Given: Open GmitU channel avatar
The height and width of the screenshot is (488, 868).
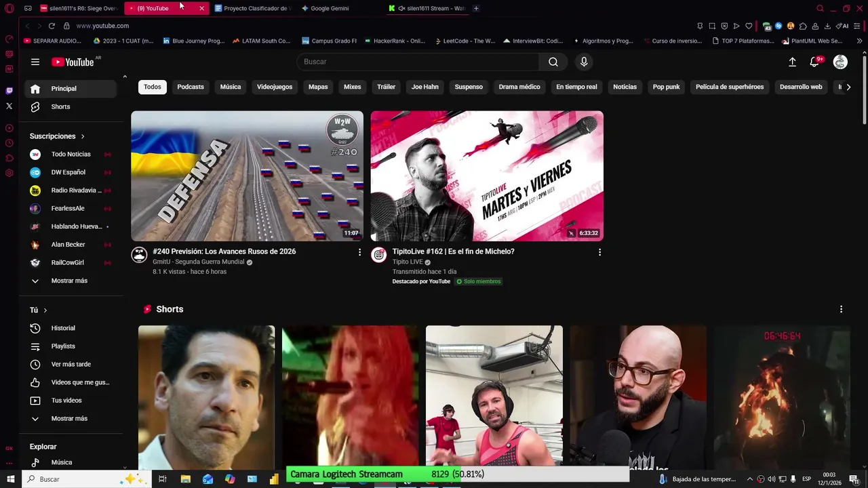Looking at the screenshot, I should pos(139,254).
